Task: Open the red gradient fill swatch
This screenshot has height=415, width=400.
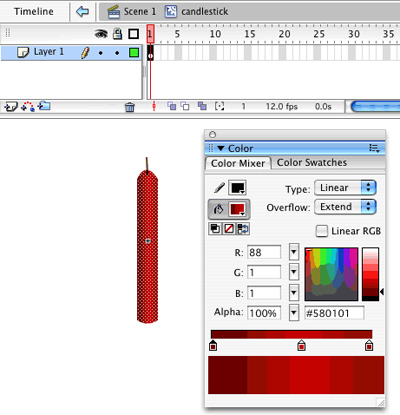Action: click(x=237, y=209)
